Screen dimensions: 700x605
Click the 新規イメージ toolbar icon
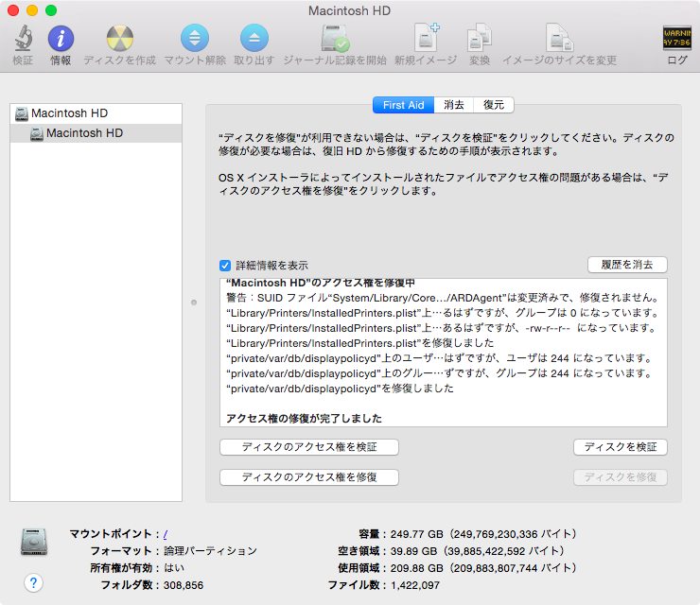pos(427,38)
